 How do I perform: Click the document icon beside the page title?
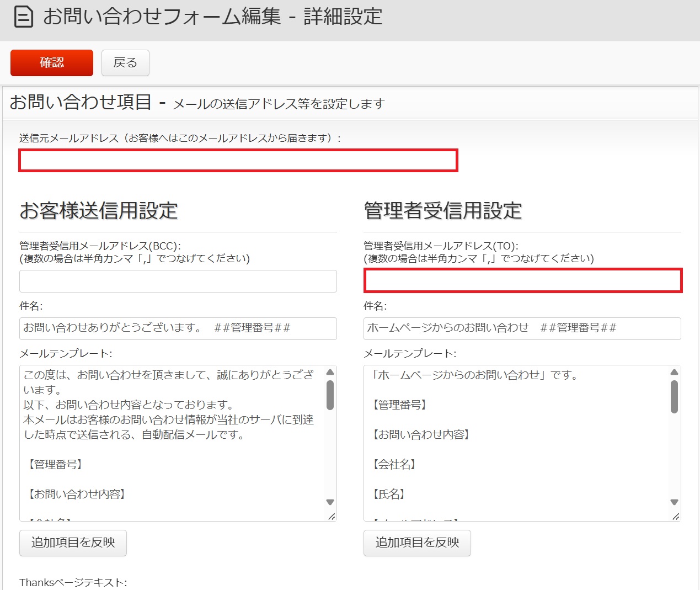click(x=23, y=17)
